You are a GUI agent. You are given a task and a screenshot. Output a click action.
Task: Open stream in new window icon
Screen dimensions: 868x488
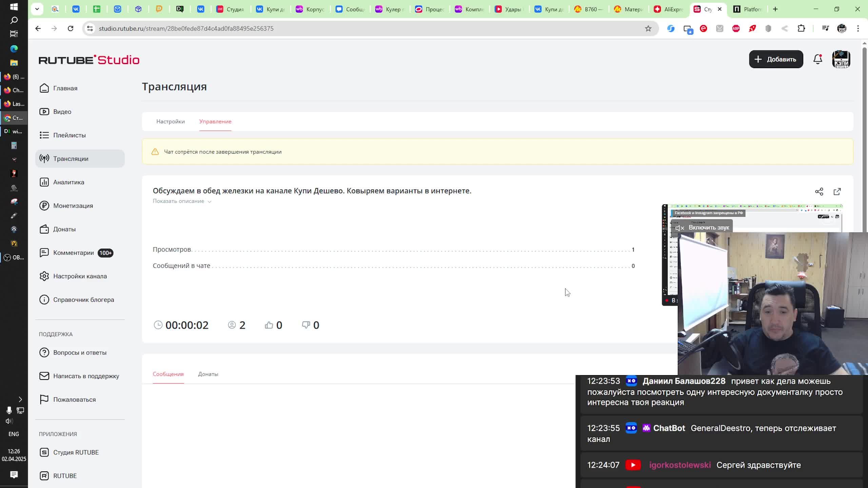click(837, 191)
